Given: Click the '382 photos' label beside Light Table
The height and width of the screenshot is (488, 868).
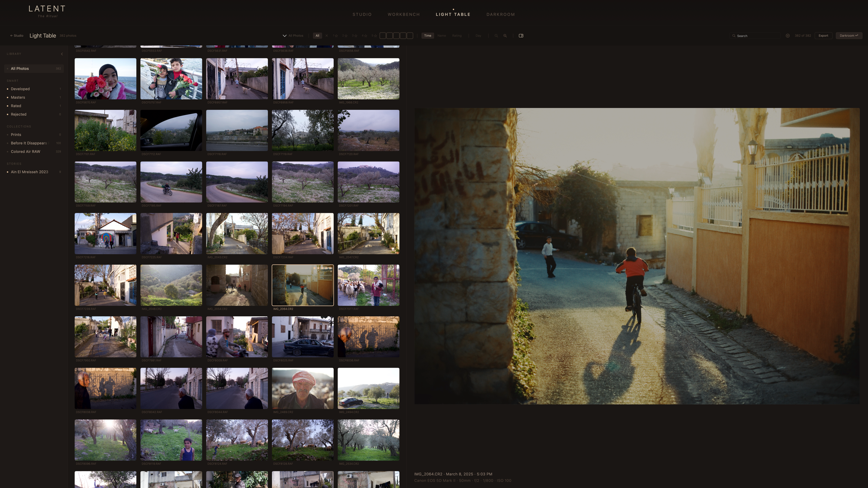Looking at the screenshot, I should pyautogui.click(x=68, y=36).
